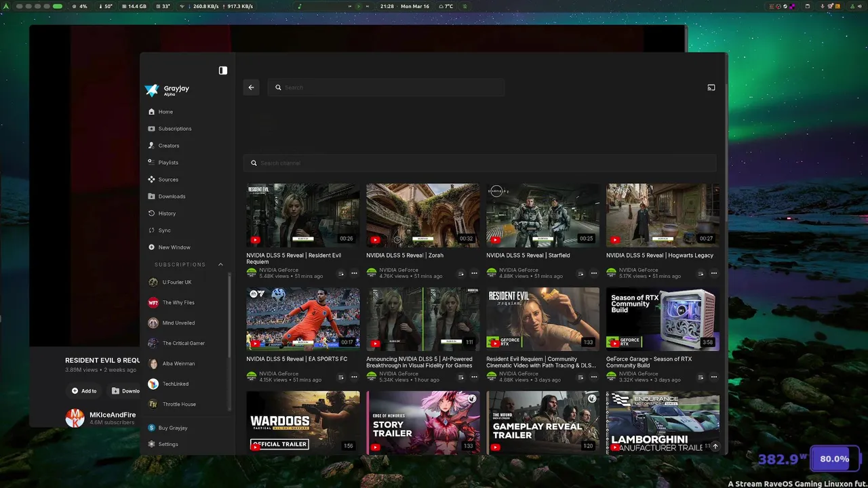The image size is (868, 488).
Task: Click the scroll-to-top arrow button
Action: 715,446
